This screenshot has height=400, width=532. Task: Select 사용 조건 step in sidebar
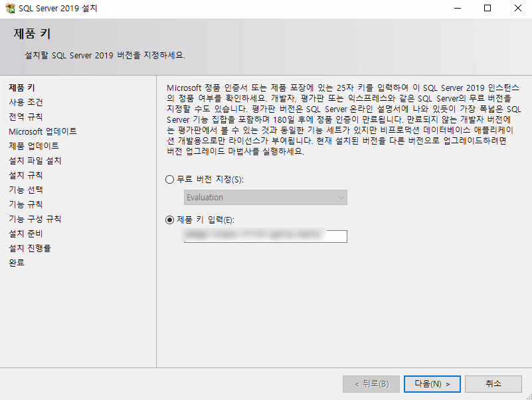26,102
